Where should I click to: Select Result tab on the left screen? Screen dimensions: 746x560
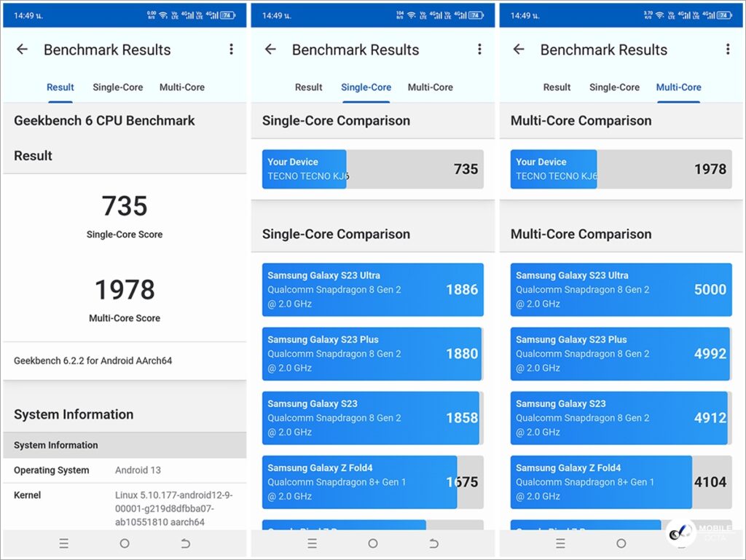(x=60, y=87)
